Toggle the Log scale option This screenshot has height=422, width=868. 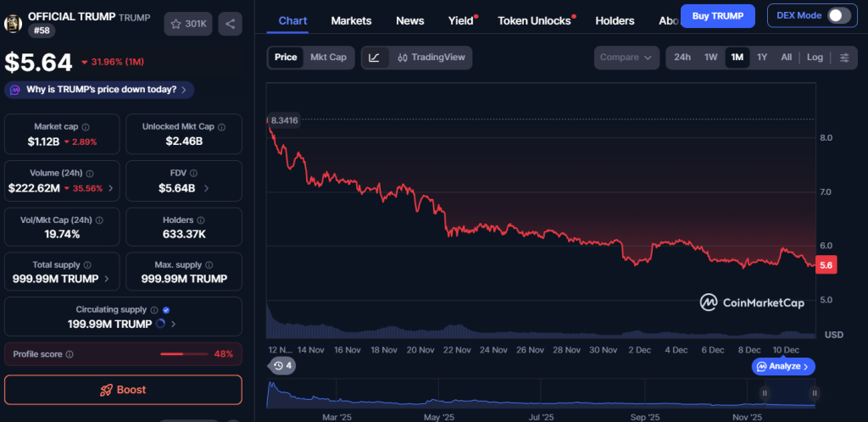pos(815,58)
